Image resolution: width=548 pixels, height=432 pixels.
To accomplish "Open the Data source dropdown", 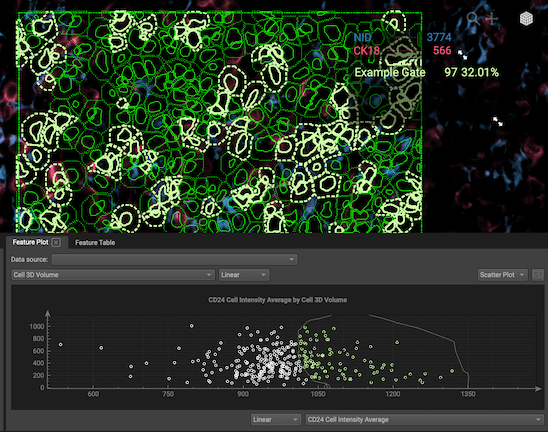I will point(174,259).
